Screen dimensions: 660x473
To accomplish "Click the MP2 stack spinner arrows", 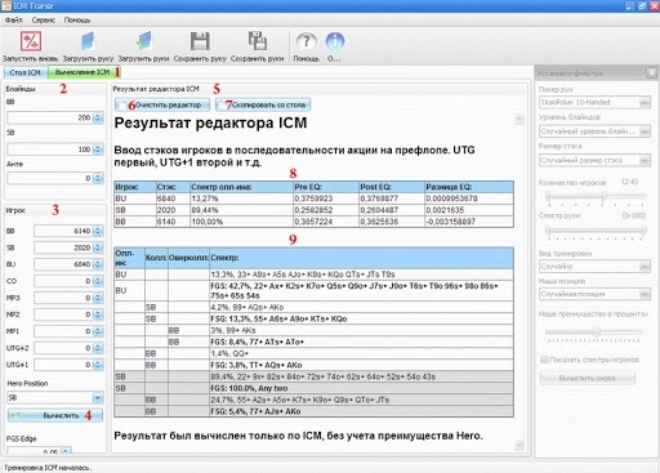I will [x=98, y=314].
